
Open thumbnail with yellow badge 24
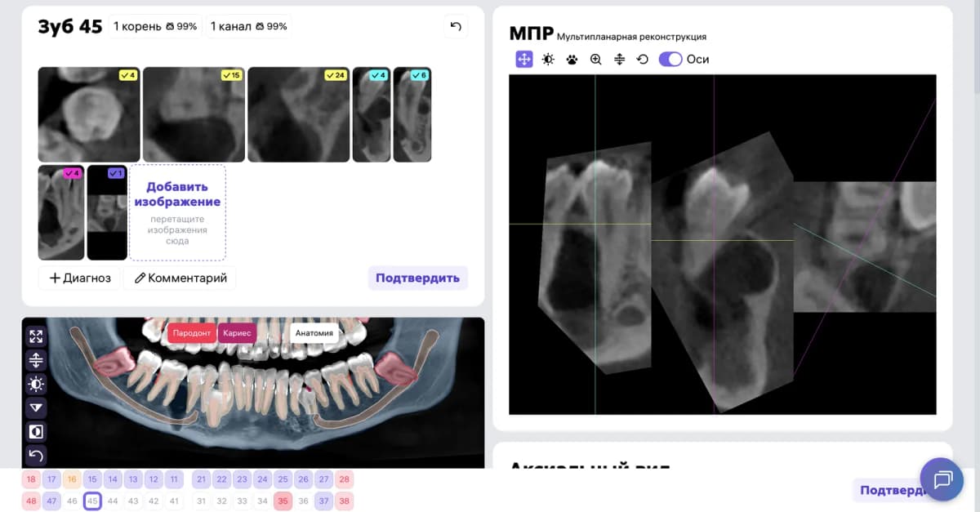coord(298,114)
